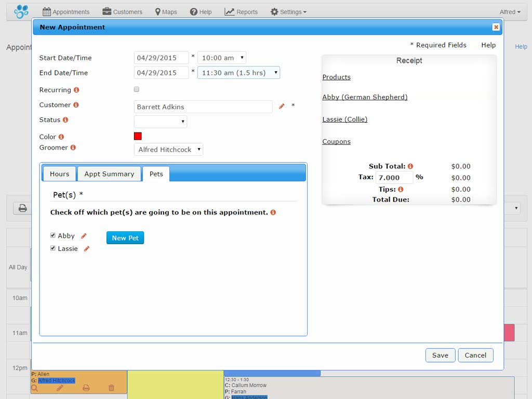Select the magnifier icon on Allen's appointment block
The width and height of the screenshot is (532, 399).
[x=34, y=387]
